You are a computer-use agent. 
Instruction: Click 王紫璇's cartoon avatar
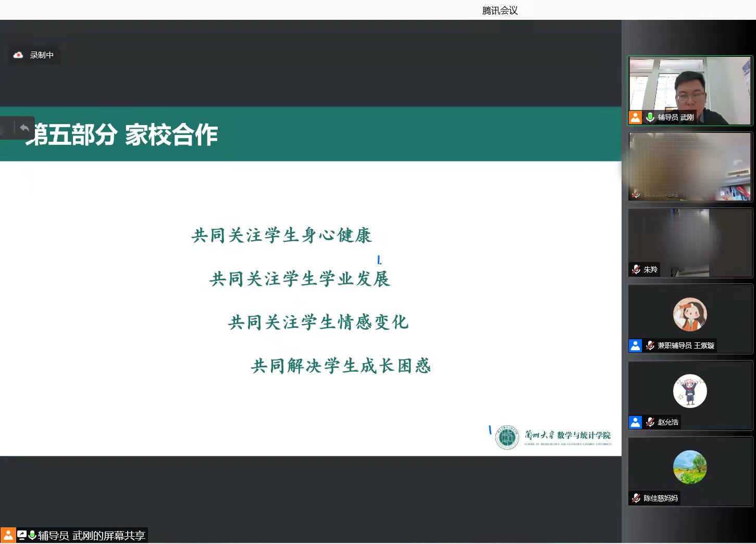(690, 315)
